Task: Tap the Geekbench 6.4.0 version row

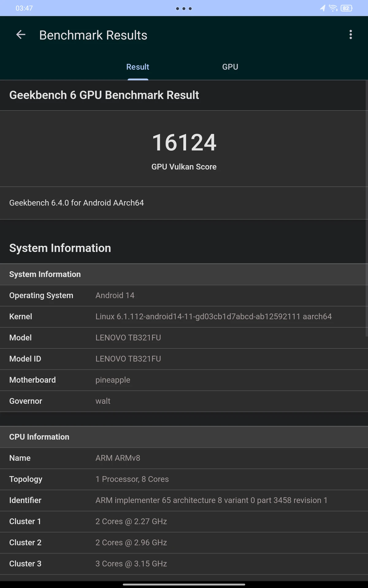Action: point(184,203)
